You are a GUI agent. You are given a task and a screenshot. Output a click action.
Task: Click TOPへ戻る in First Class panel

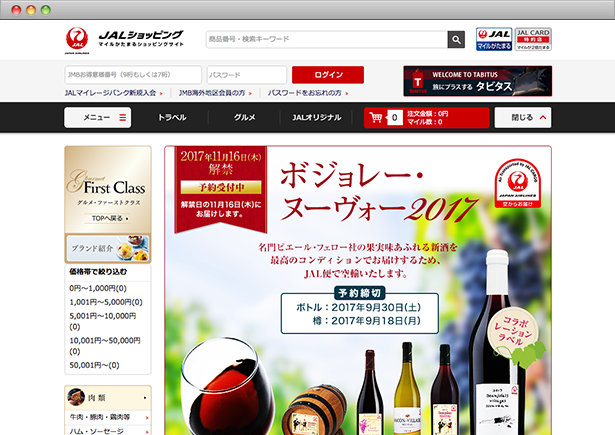point(108,218)
